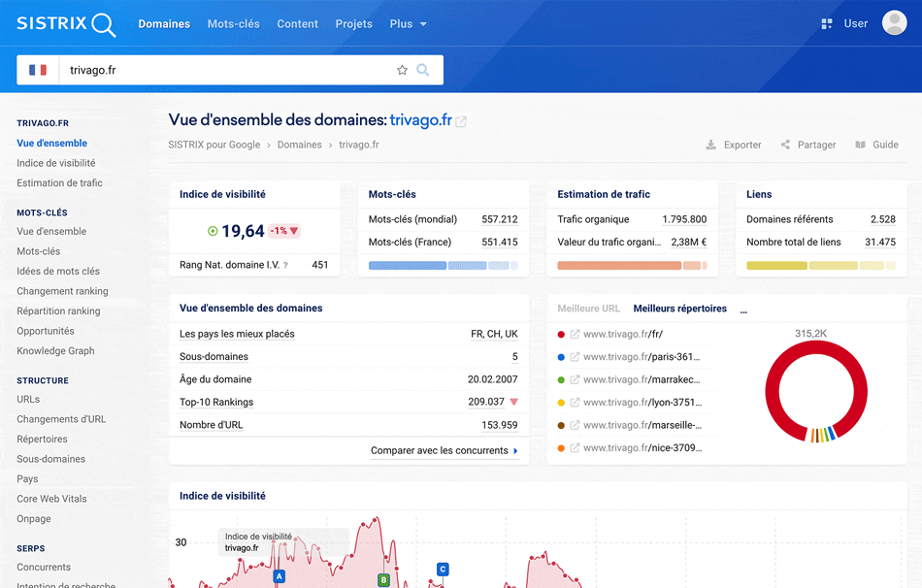Click the magnifier search icon in search bar
This screenshot has width=922, height=588.
pyautogui.click(x=423, y=70)
